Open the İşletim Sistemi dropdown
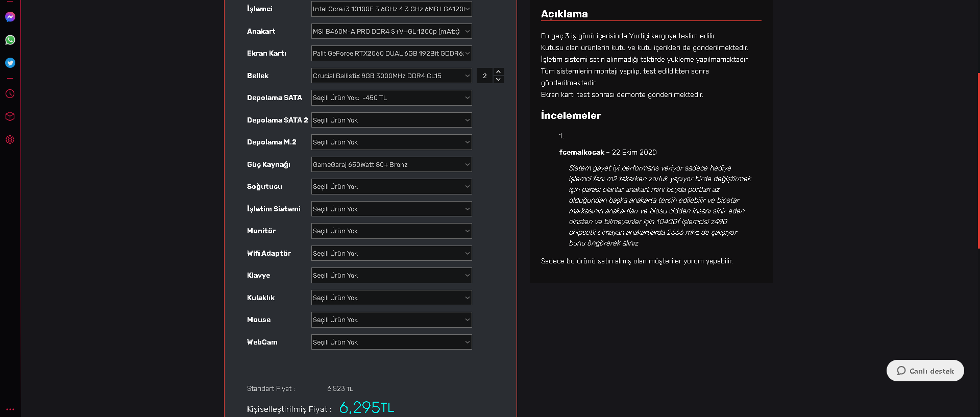 391,209
